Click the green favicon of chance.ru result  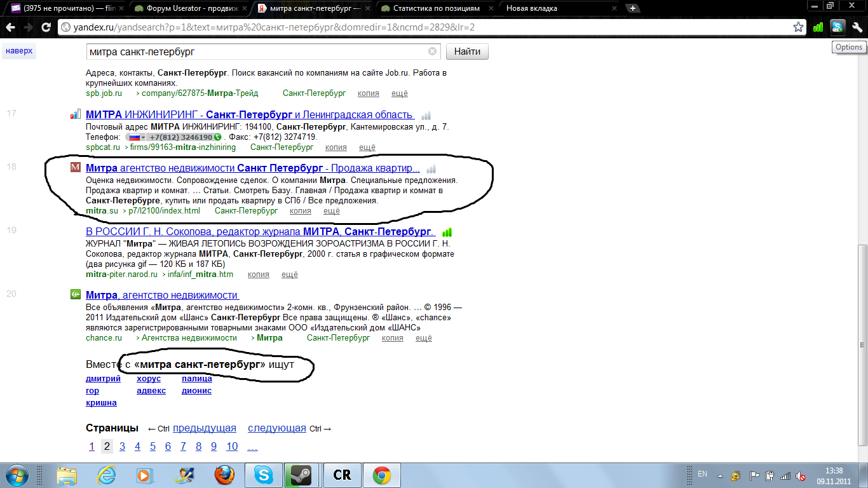pos(75,294)
